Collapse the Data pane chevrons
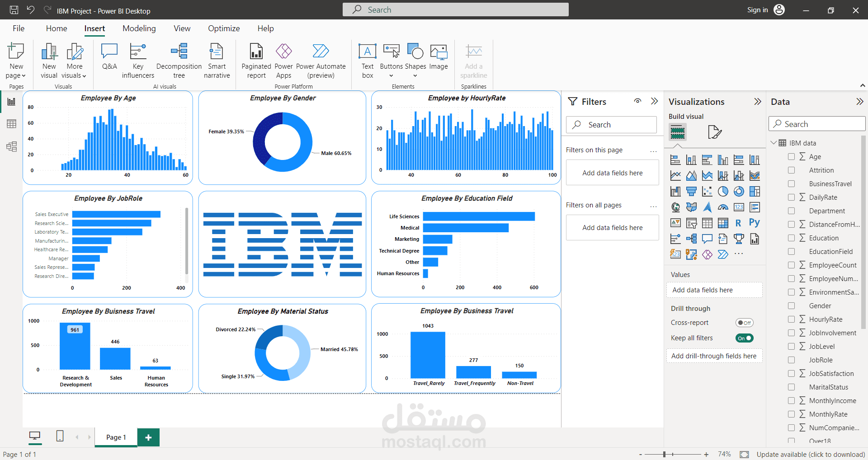 pos(860,102)
